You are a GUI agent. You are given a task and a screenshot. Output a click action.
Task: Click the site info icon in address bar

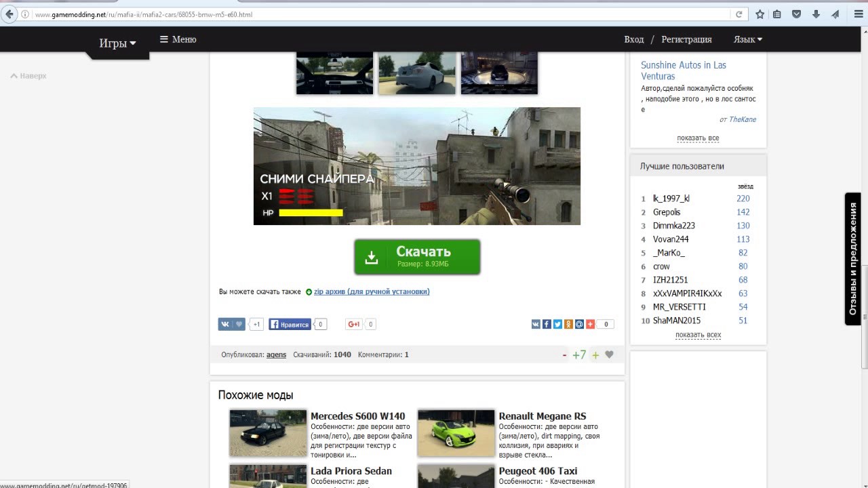click(26, 14)
